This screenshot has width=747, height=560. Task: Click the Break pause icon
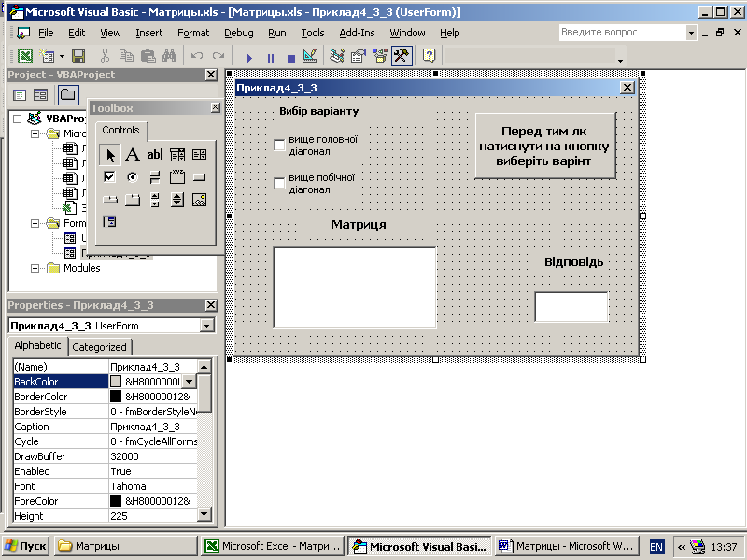click(271, 58)
